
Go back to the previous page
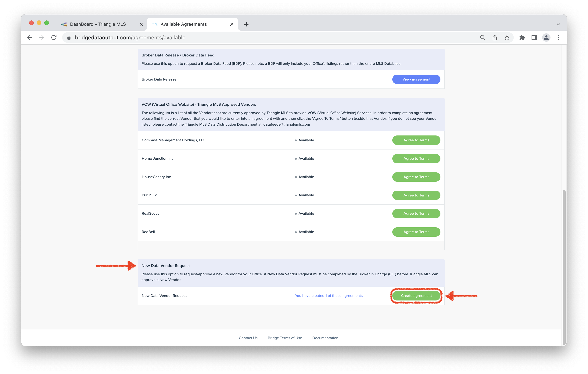click(30, 38)
